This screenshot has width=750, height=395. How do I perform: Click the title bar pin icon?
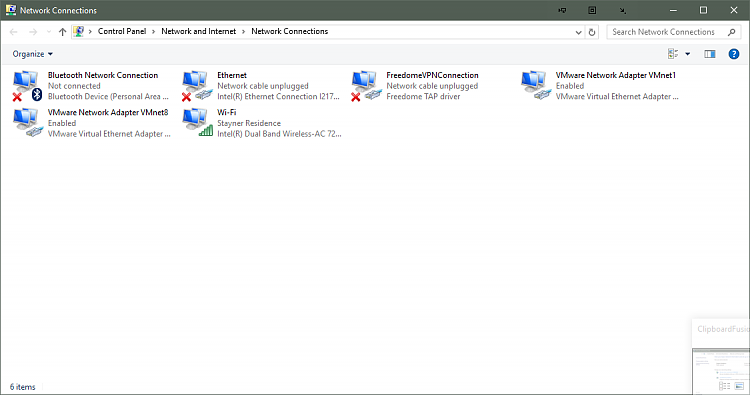562,10
